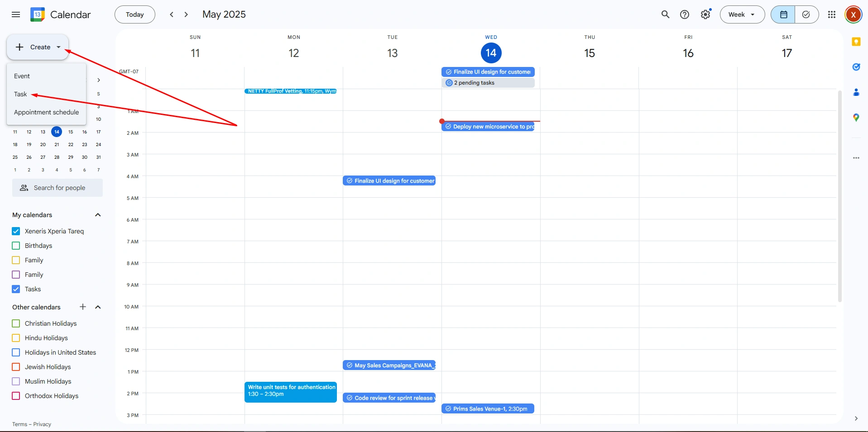Open the main menu hamburger icon
This screenshot has height=432, width=868.
point(16,14)
